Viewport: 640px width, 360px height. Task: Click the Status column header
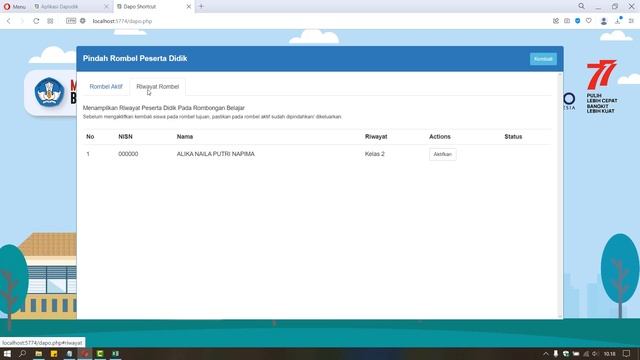pyautogui.click(x=513, y=137)
